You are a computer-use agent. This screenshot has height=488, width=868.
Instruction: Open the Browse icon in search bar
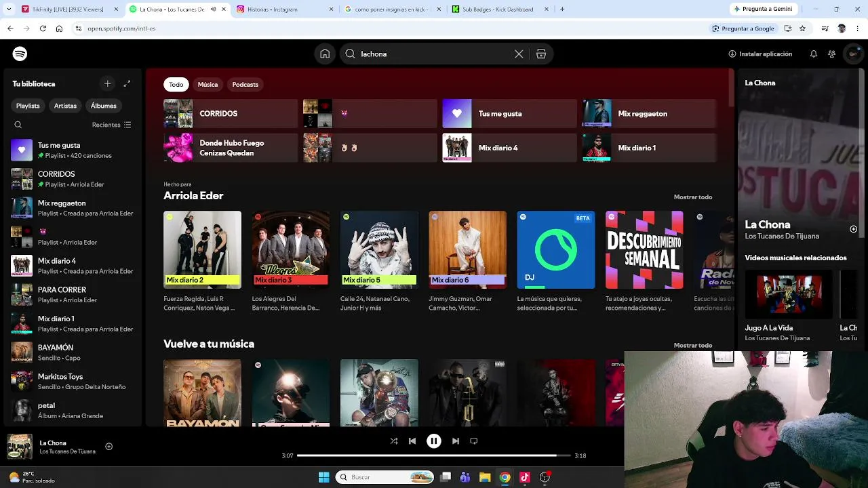tap(541, 54)
